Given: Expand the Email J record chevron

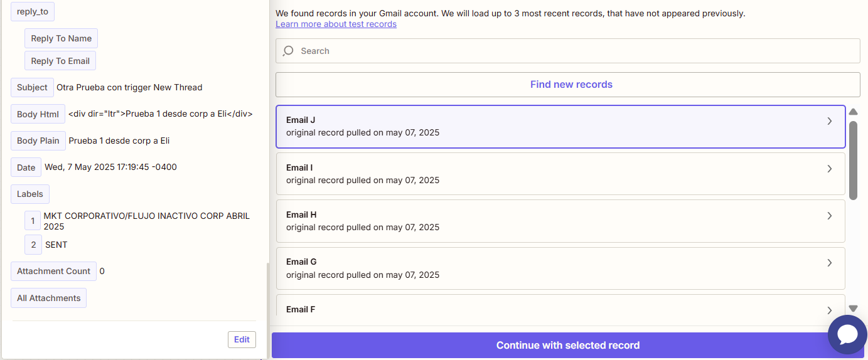Looking at the screenshot, I should pos(830,121).
